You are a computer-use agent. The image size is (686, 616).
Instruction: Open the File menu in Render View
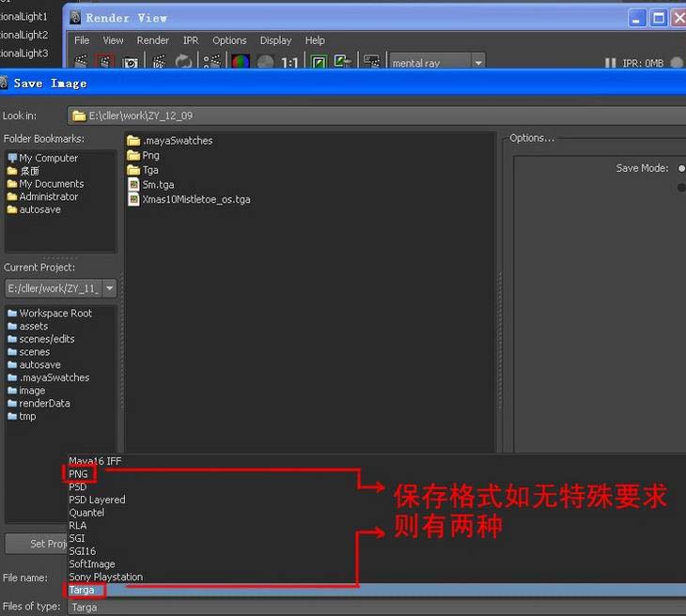pos(82,40)
